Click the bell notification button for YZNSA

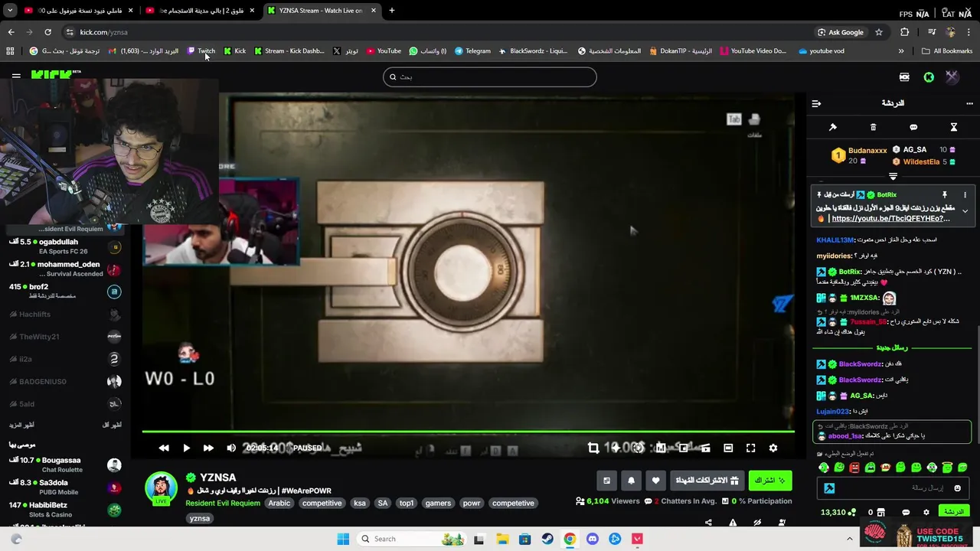[x=631, y=481]
